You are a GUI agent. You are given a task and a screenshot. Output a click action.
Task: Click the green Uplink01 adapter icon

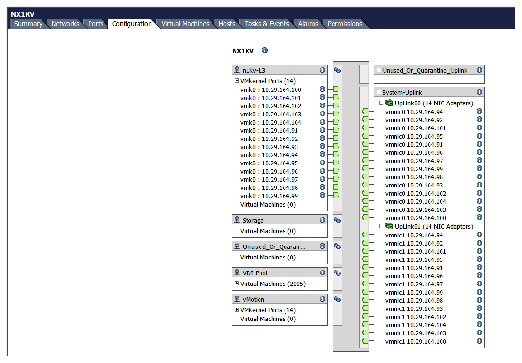click(389, 226)
